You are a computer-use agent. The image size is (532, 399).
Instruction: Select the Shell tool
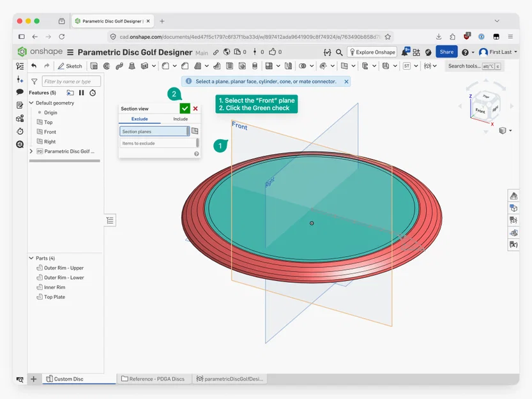tap(230, 66)
